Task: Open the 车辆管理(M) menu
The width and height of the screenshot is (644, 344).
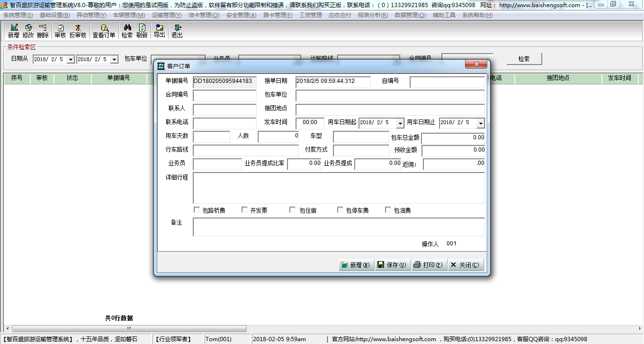Action: pos(129,15)
